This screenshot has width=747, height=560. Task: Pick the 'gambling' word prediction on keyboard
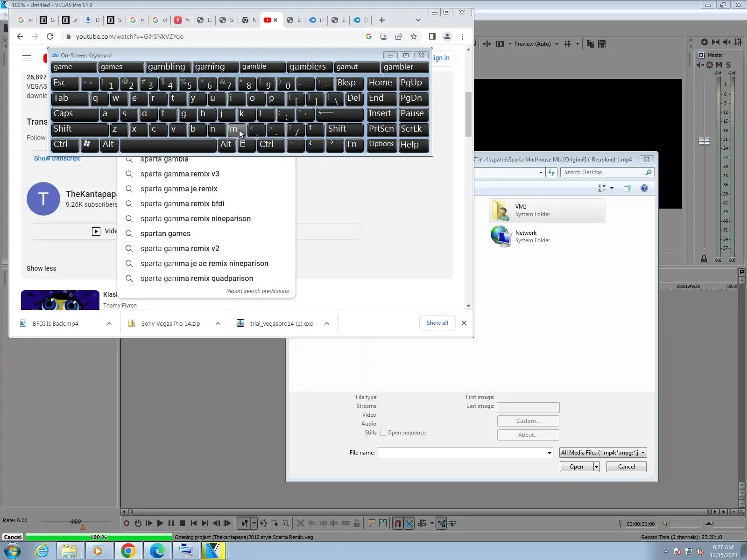168,67
